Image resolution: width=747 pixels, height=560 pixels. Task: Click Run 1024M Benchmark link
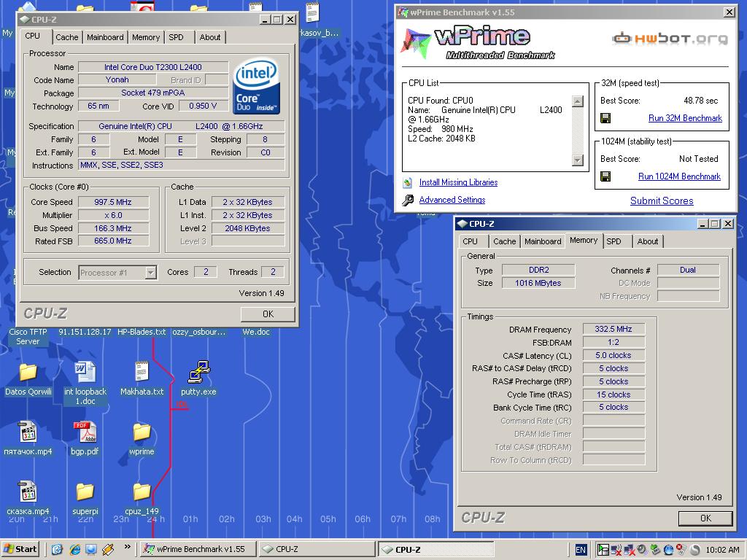click(679, 176)
